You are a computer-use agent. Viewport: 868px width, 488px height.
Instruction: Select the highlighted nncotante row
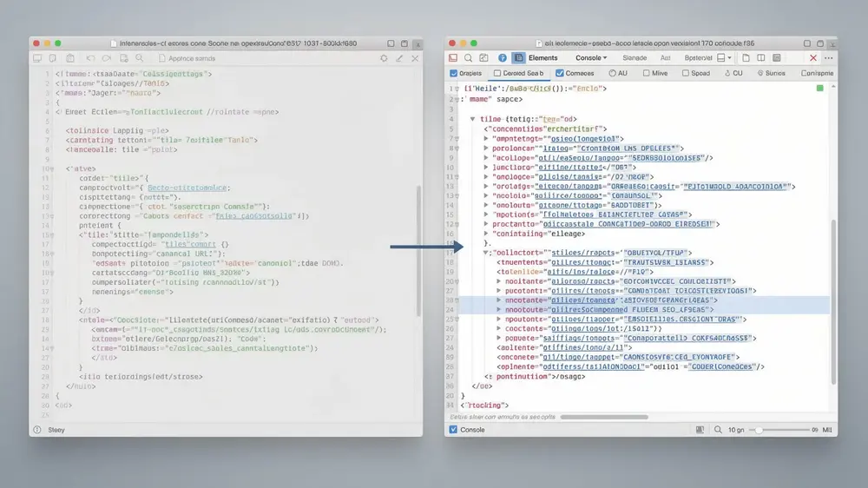point(643,300)
